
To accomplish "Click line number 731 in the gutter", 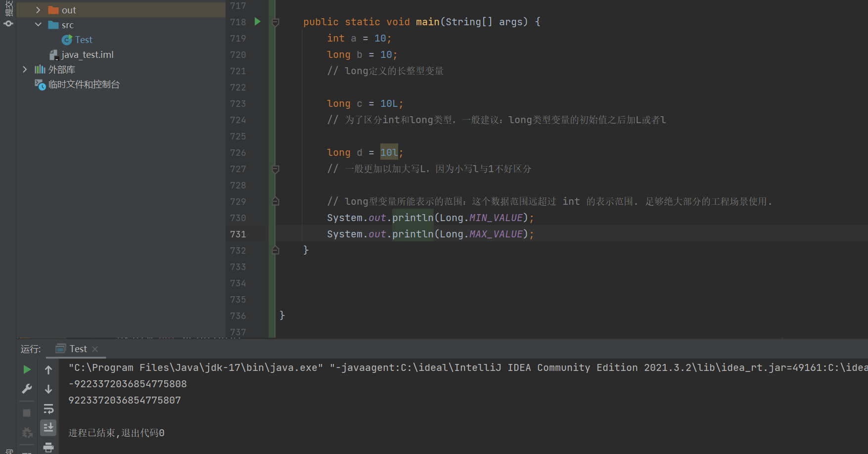I will coord(238,234).
